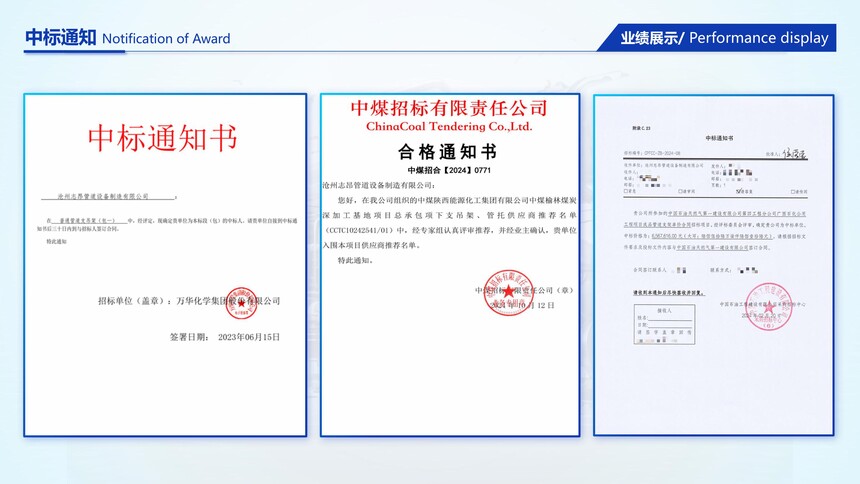This screenshot has height=484, width=860.
Task: Open the 合格通知书 ChinaCoal document thumbnail
Action: [x=450, y=265]
